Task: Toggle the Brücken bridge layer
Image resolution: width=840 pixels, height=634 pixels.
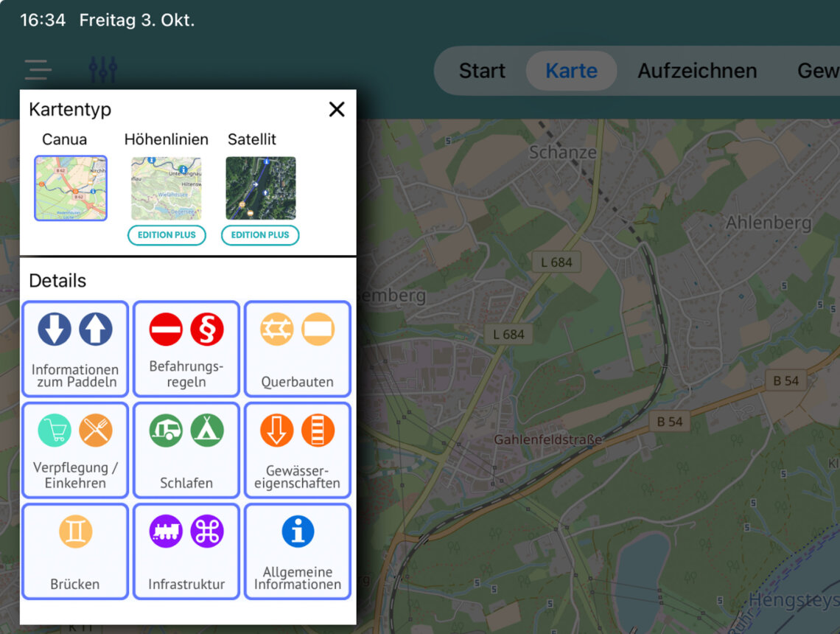Action: click(75, 551)
